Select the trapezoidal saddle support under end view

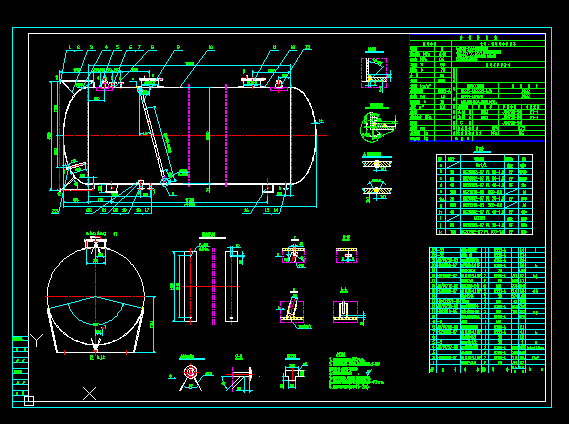pyautogui.click(x=96, y=330)
